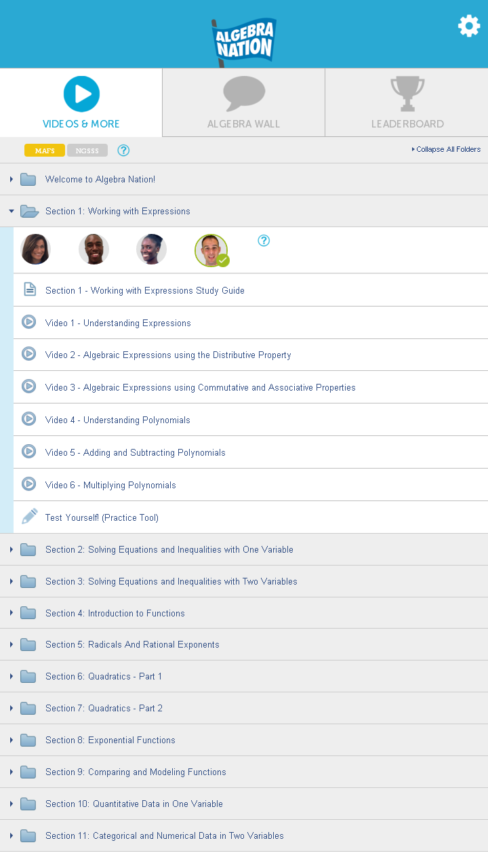Switch standards to NGSSS
This screenshot has width=488, height=868.
tap(87, 151)
